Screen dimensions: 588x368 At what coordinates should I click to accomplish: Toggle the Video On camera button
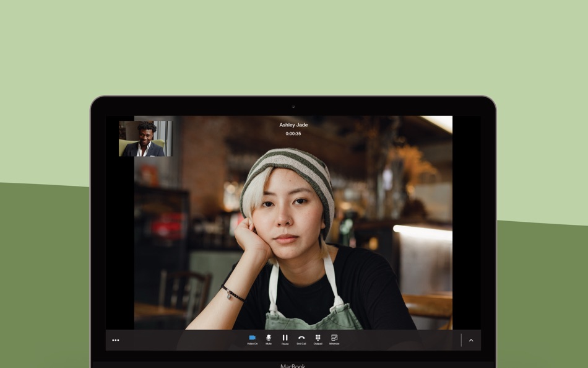coord(253,340)
